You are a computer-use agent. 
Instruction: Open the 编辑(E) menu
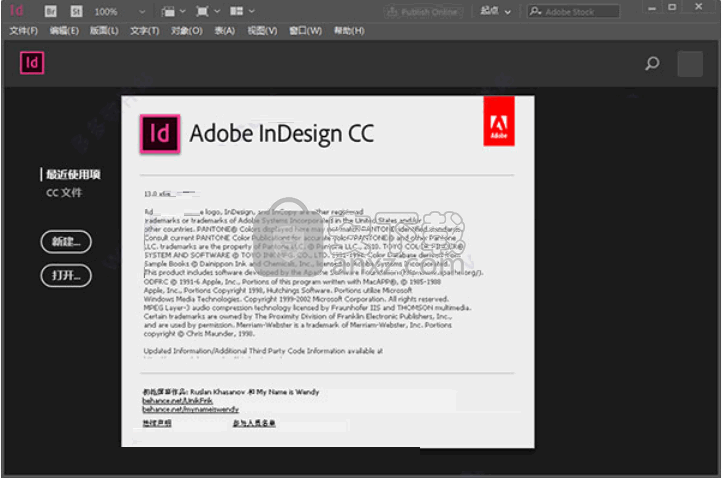64,31
